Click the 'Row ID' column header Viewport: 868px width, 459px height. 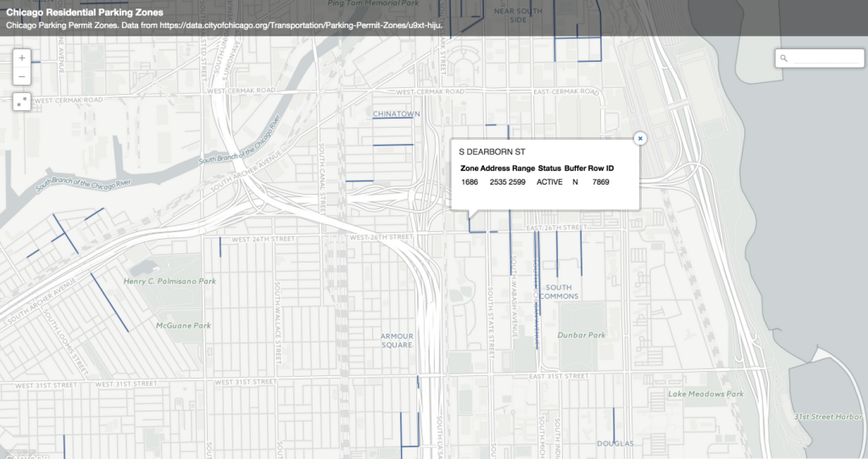coord(601,169)
